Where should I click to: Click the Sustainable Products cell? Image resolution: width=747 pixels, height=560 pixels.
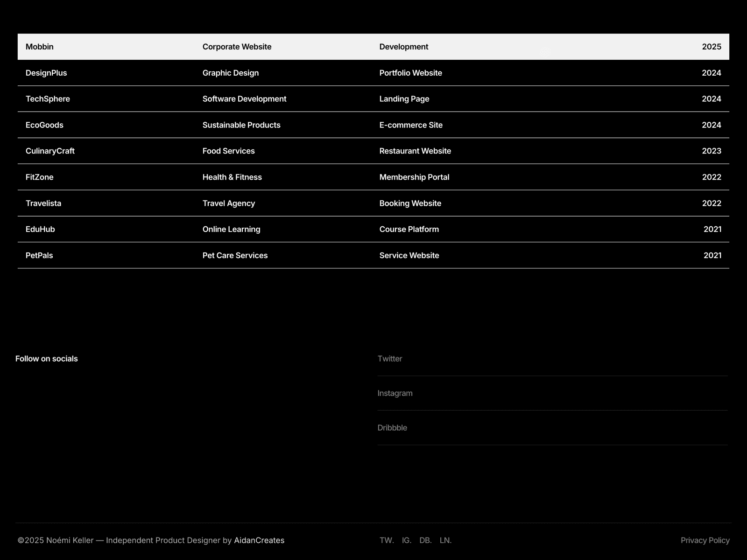click(x=241, y=125)
